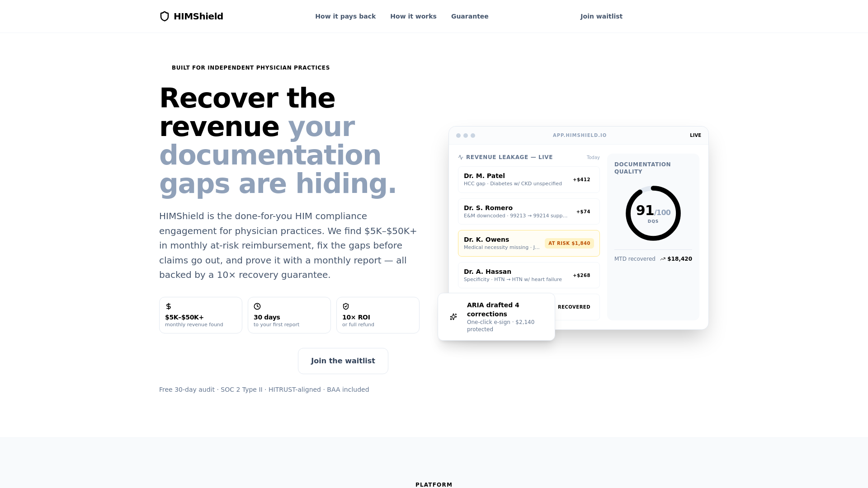Click the $5K–$50K+ monthly revenue card
The image size is (868, 488).
point(201,315)
